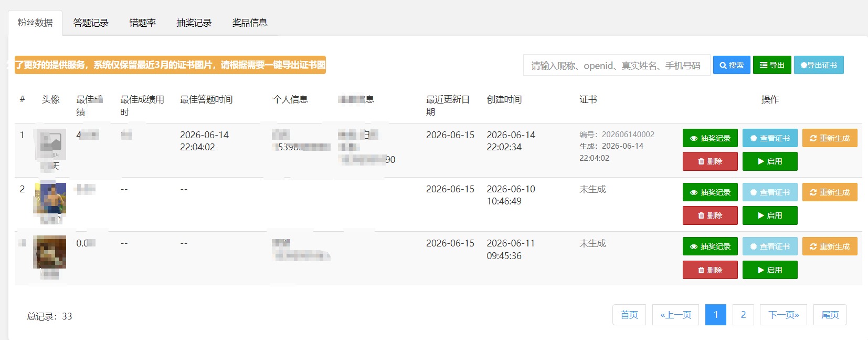
Task: Click the 头像 column header
Action: tap(51, 99)
